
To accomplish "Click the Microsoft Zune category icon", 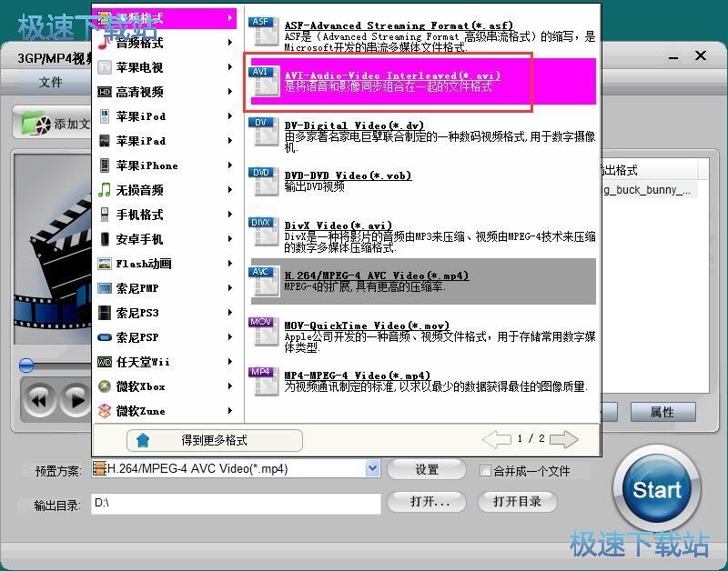I will pyautogui.click(x=105, y=410).
